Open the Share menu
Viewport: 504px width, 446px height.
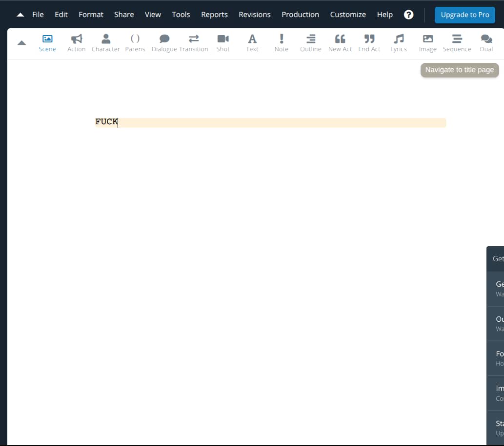point(124,15)
